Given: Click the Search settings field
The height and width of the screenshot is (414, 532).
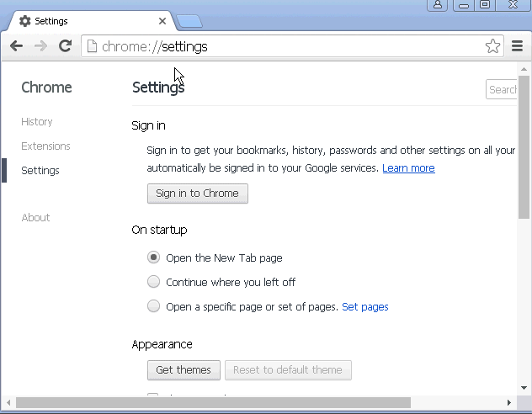Looking at the screenshot, I should 502,89.
